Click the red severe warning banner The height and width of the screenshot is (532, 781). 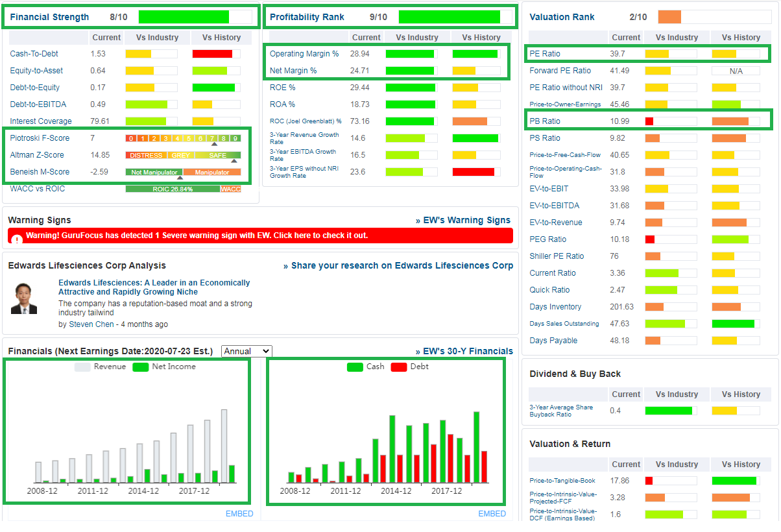coord(261,236)
